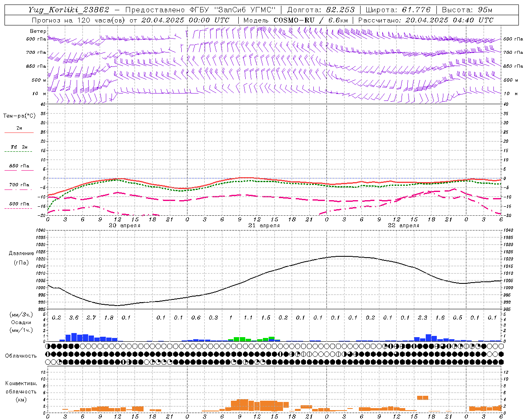Viewport: 525px width, 420px height.
Task: Click the "(мм/1ч.)" precipitation unit label
Action: click(x=21, y=330)
